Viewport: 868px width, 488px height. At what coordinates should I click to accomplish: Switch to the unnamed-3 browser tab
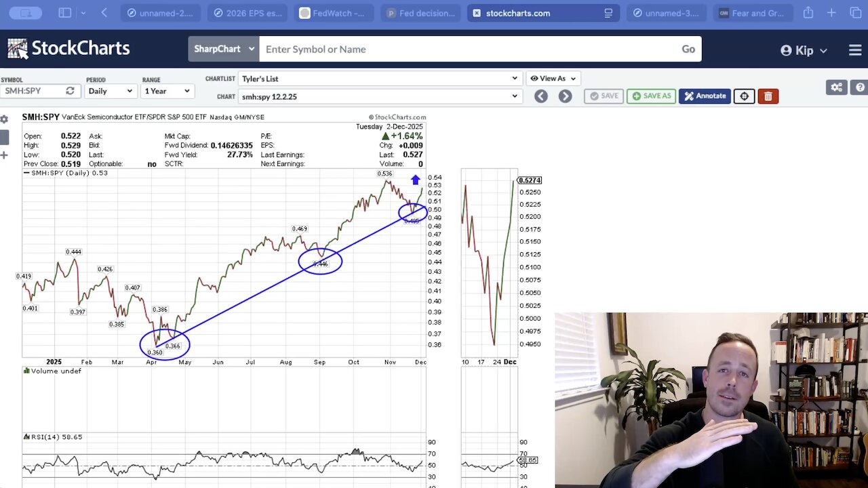click(666, 13)
